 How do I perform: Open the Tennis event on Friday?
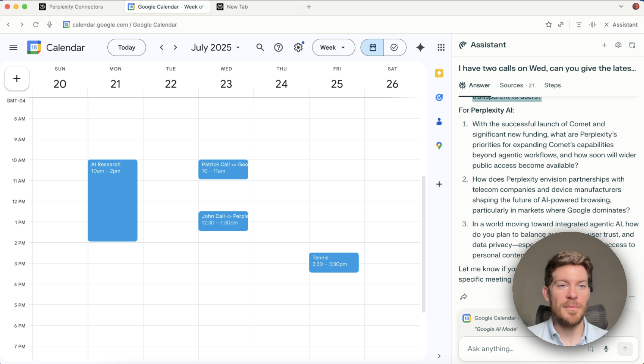point(334,262)
